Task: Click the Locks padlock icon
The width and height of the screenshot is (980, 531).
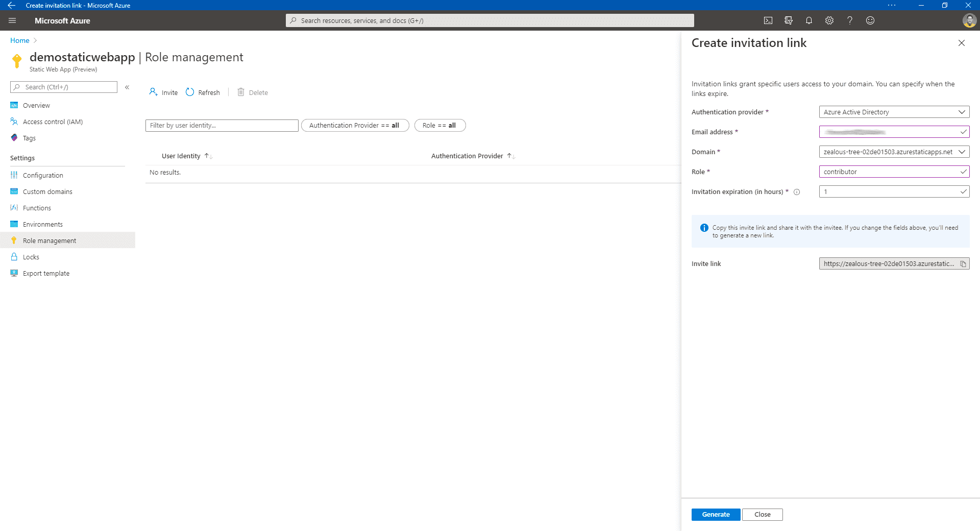Action: point(14,257)
